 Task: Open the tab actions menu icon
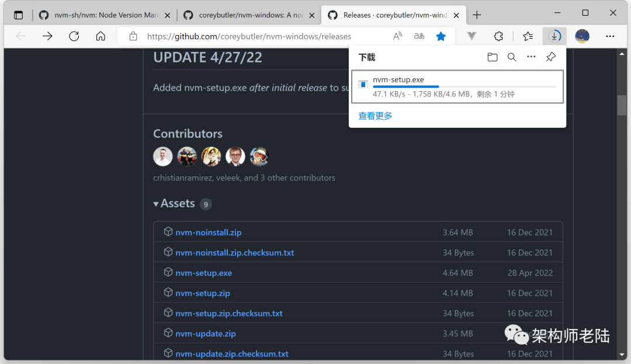pyautogui.click(x=19, y=15)
